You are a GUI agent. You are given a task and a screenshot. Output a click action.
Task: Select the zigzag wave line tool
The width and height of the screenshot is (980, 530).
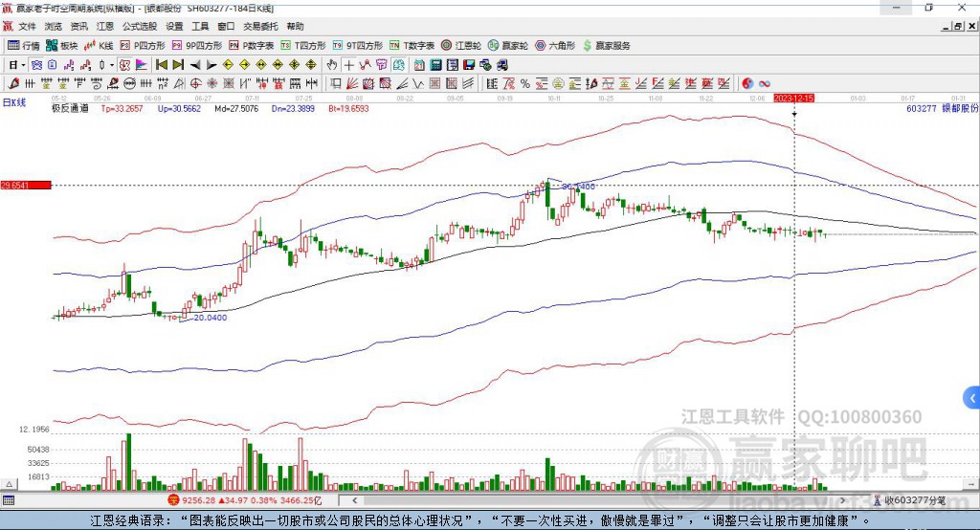[417, 83]
